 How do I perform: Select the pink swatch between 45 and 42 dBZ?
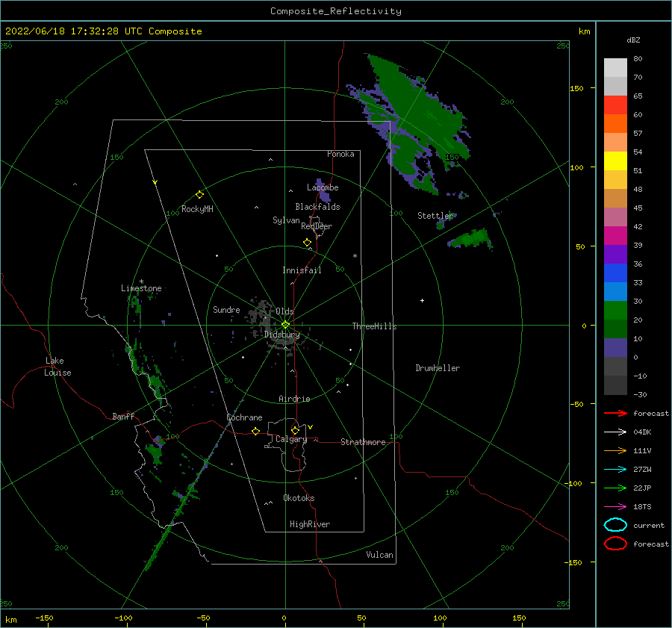[x=615, y=217]
